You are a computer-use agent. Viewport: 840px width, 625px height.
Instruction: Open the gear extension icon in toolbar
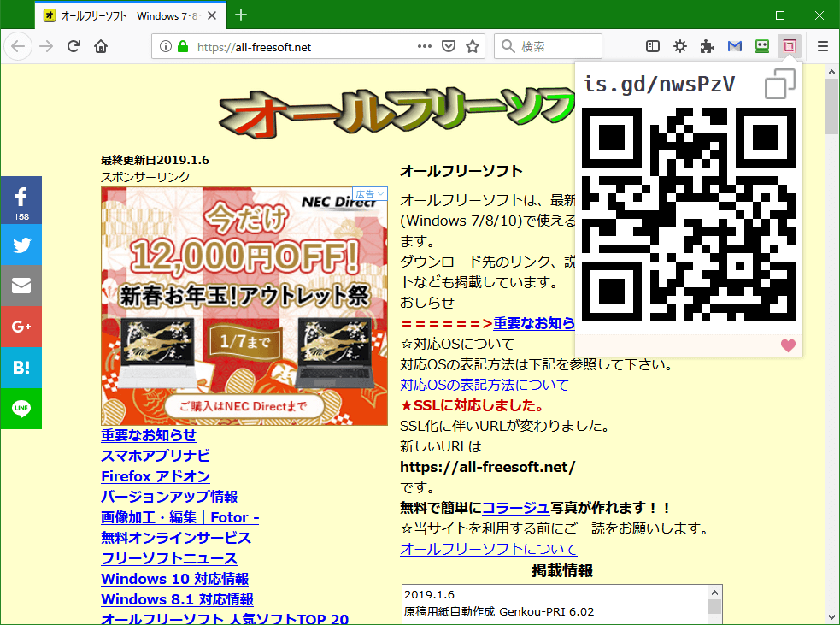pyautogui.click(x=680, y=47)
